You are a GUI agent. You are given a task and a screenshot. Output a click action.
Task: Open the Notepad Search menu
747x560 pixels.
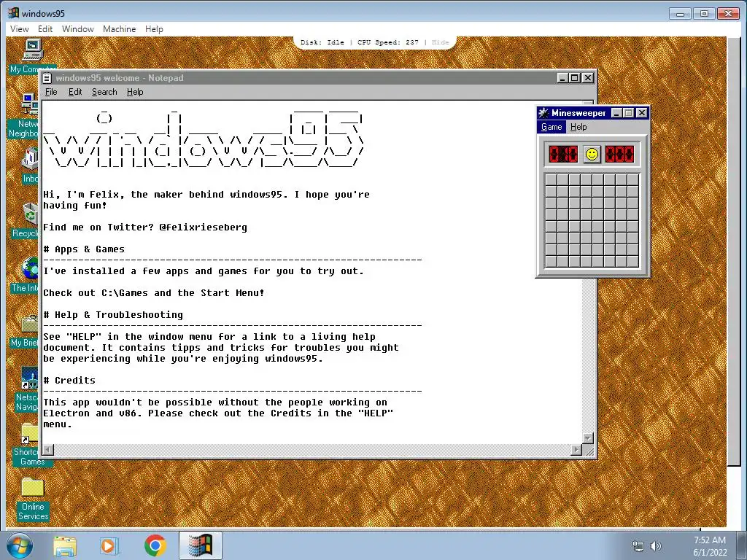104,92
